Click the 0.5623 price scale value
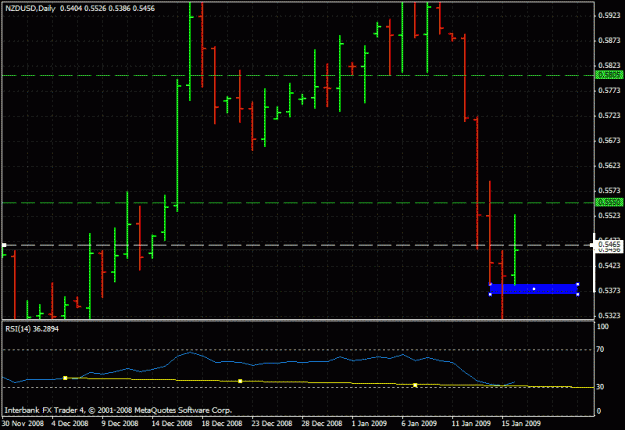This screenshot has width=625, height=430. pos(609,165)
